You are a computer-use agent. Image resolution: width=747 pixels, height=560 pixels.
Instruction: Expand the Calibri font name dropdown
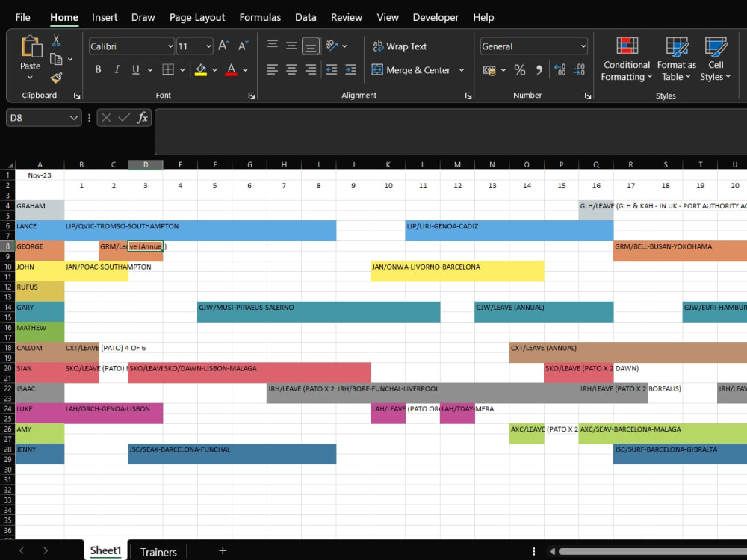pos(170,46)
